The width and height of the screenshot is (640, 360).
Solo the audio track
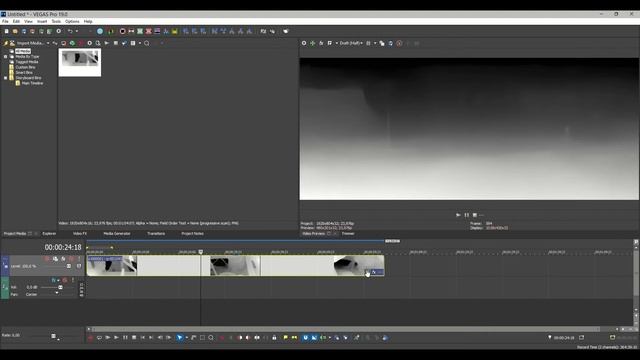coord(73,280)
